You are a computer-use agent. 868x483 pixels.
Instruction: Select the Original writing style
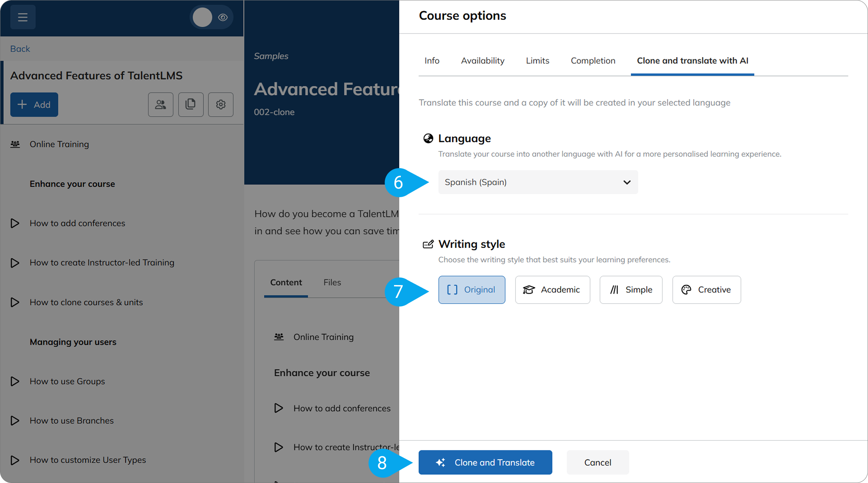[x=472, y=290]
